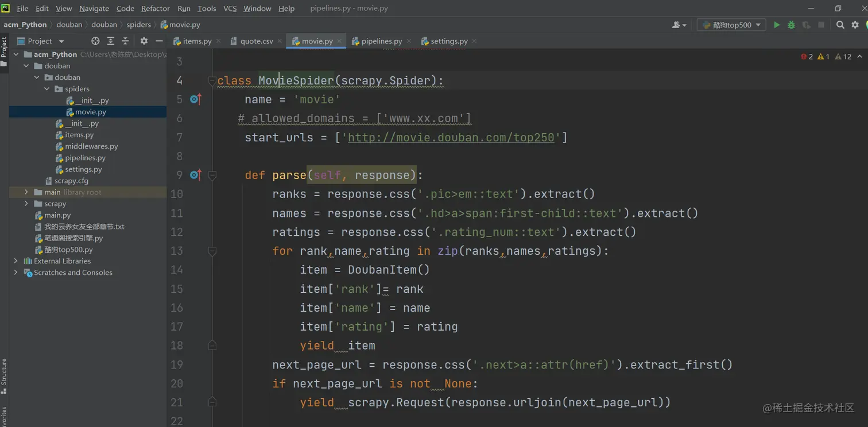Fold the MovieSpider class at line 4
This screenshot has width=868, height=427.
point(212,81)
